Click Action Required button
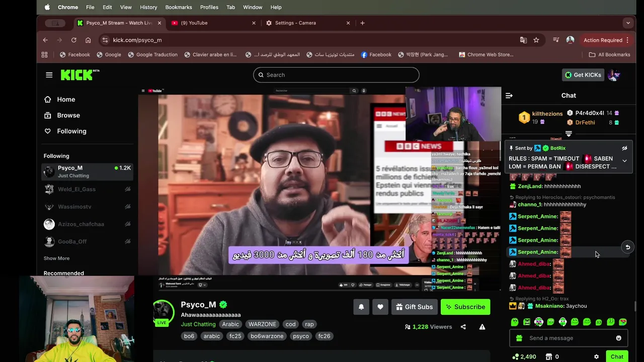This screenshot has width=644, height=362. coord(606,40)
